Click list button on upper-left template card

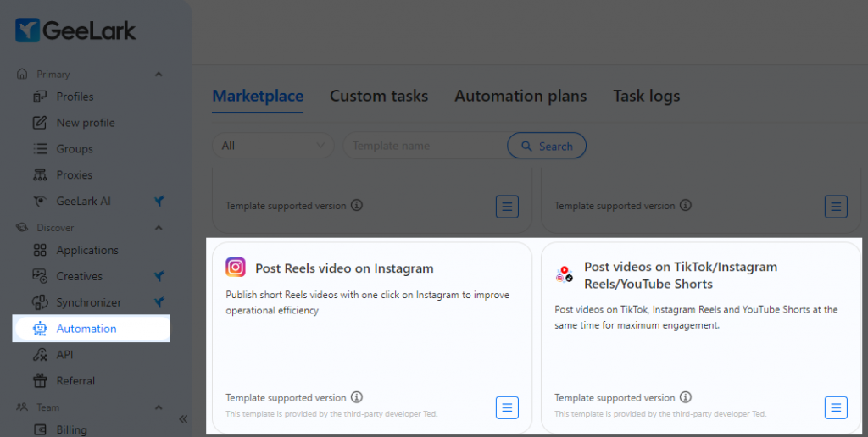coord(507,207)
